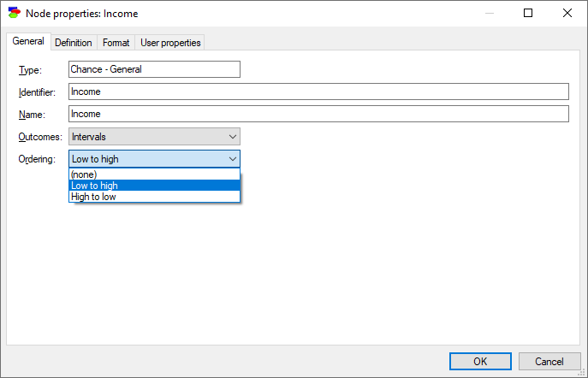This screenshot has height=378, width=588.
Task: Choose High to low ordering option
Action: [x=154, y=197]
